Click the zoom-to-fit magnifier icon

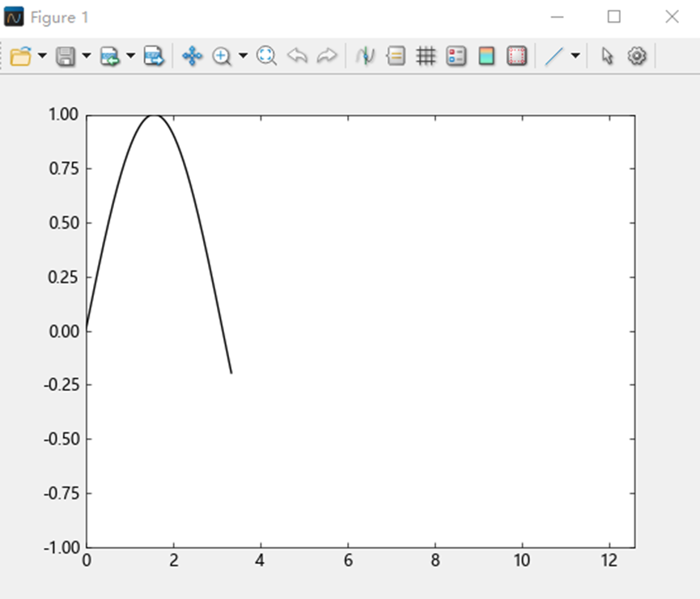(266, 57)
